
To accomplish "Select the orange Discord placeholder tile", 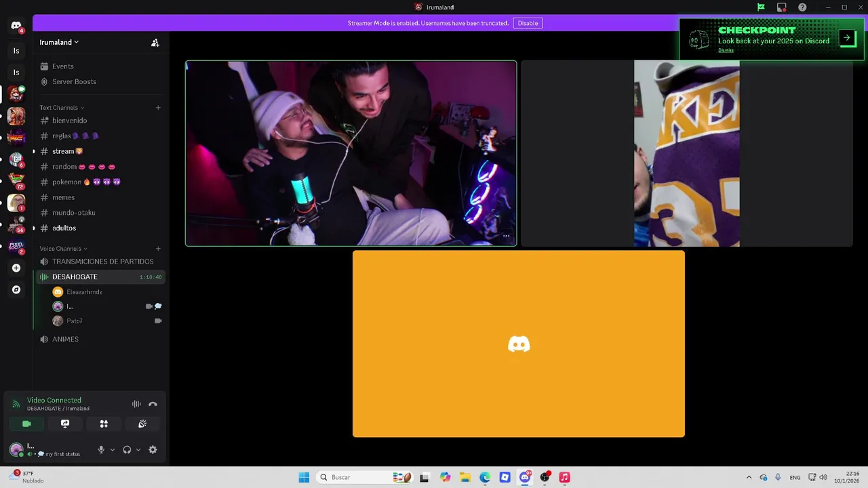I will click(519, 344).
